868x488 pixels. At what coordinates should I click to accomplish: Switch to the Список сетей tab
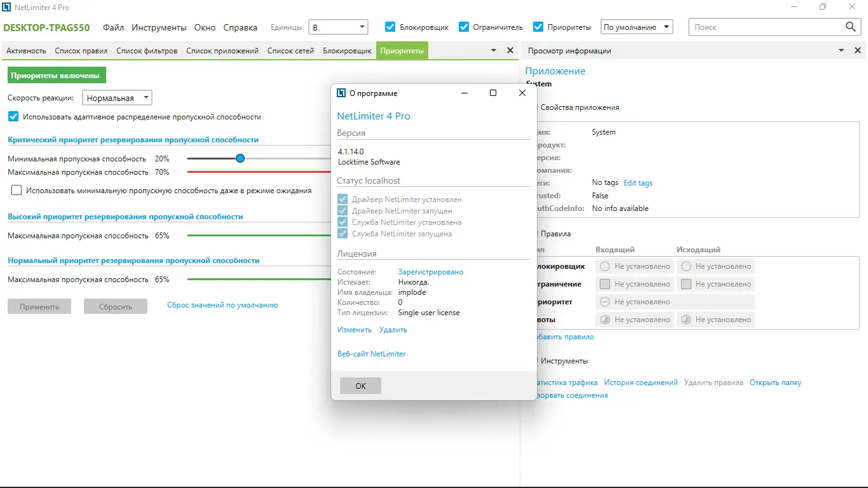(290, 51)
